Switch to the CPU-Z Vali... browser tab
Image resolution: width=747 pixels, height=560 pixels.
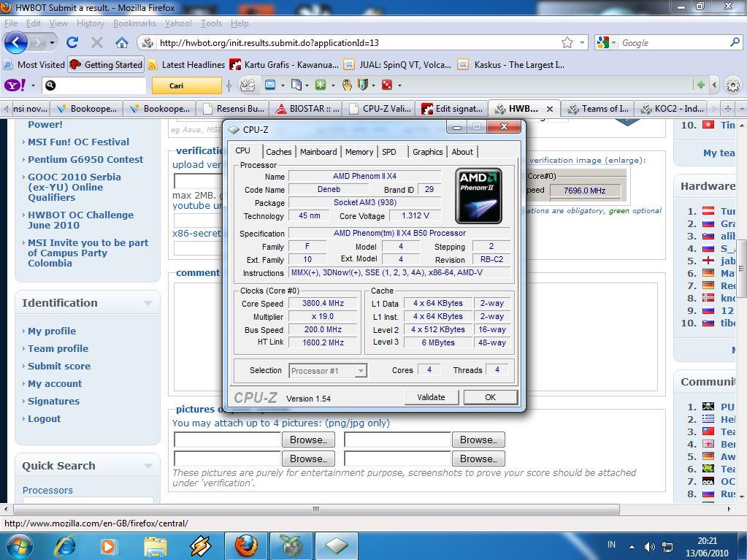coord(380,109)
